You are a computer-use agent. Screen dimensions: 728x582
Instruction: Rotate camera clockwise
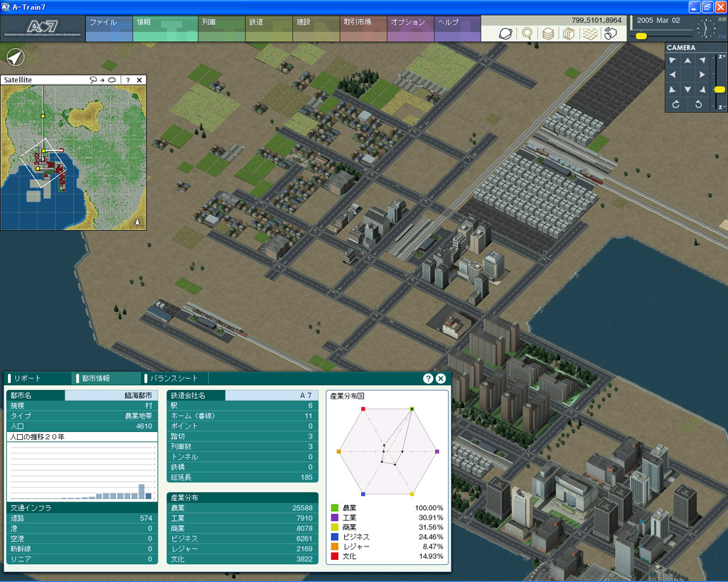(x=676, y=104)
